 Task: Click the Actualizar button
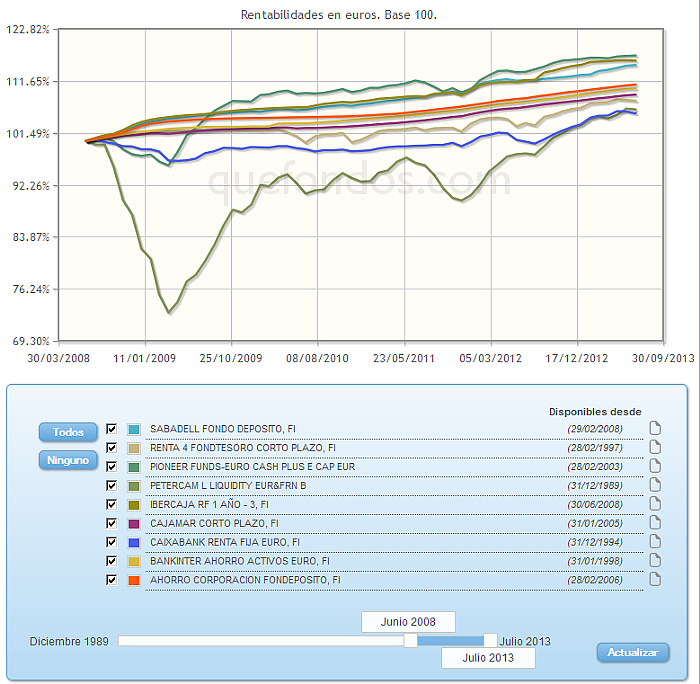pos(633,652)
